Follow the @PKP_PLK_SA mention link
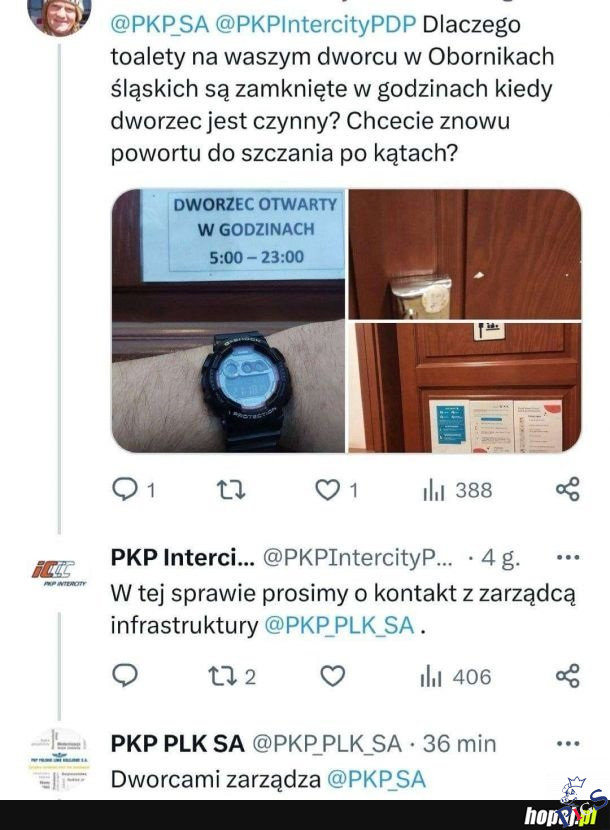The image size is (610, 830). [x=339, y=626]
